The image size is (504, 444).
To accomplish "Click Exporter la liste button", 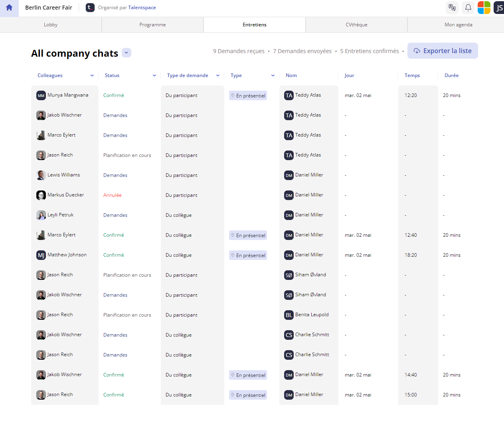I will click(443, 51).
